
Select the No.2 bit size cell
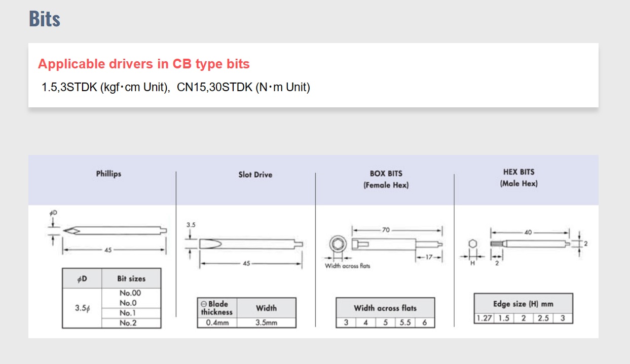click(130, 323)
